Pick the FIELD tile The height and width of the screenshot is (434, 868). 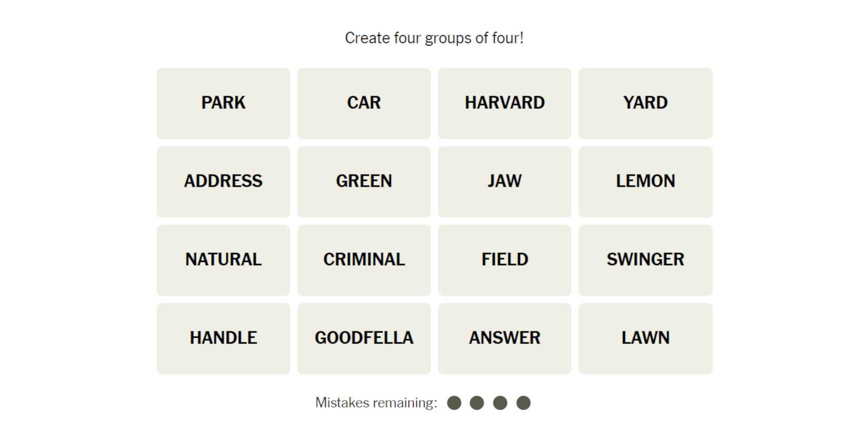click(504, 260)
